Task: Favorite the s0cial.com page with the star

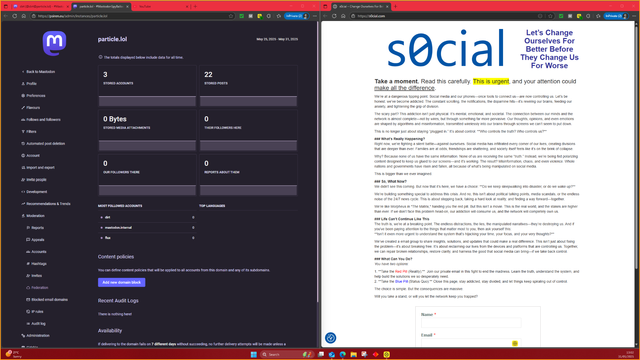Action: point(550,16)
